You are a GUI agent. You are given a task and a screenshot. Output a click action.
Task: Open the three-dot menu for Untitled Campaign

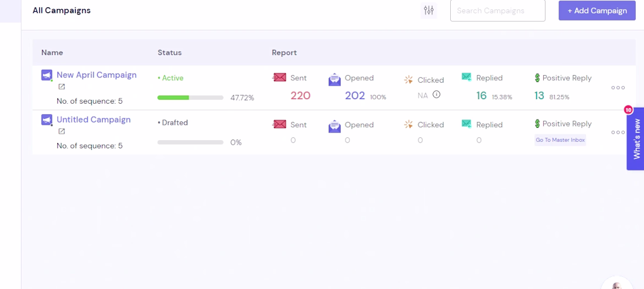pos(618,132)
